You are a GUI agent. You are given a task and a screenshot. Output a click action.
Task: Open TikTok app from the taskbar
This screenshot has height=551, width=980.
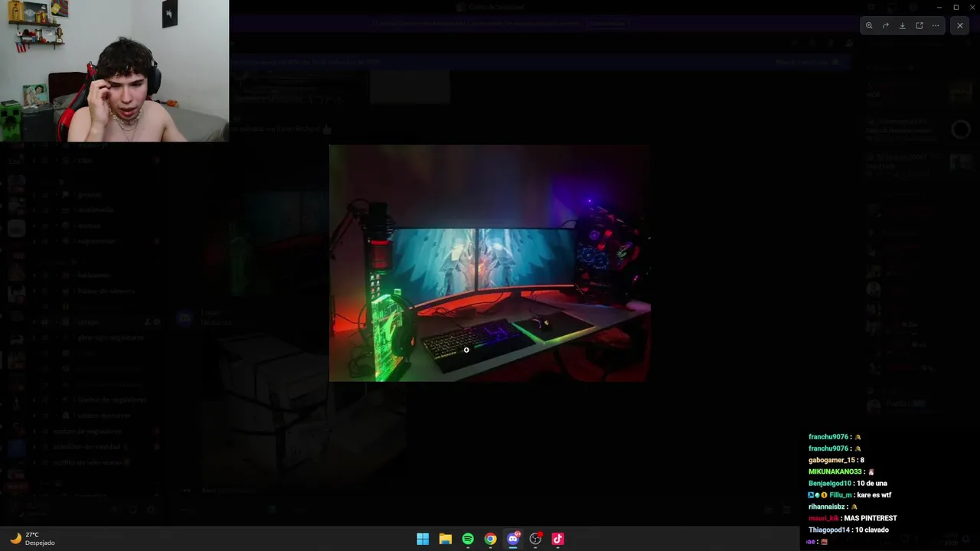click(558, 539)
